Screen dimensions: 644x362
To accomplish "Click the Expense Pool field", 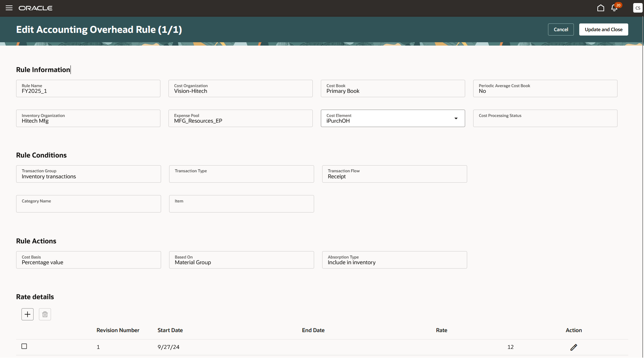I will coord(240,119).
